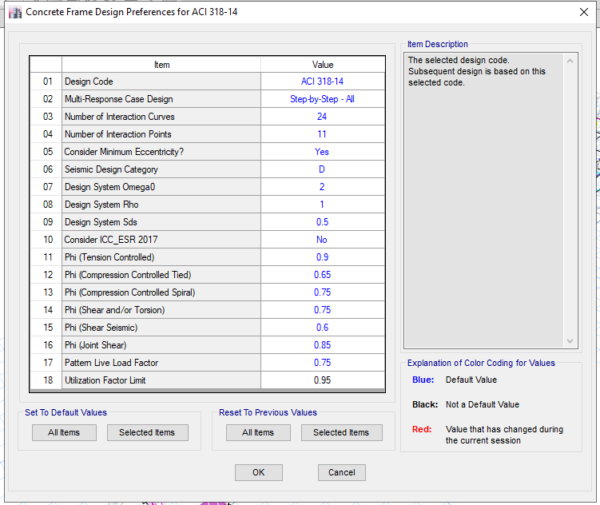The height and width of the screenshot is (505, 600).
Task: Set all items to default values
Action: [64, 433]
